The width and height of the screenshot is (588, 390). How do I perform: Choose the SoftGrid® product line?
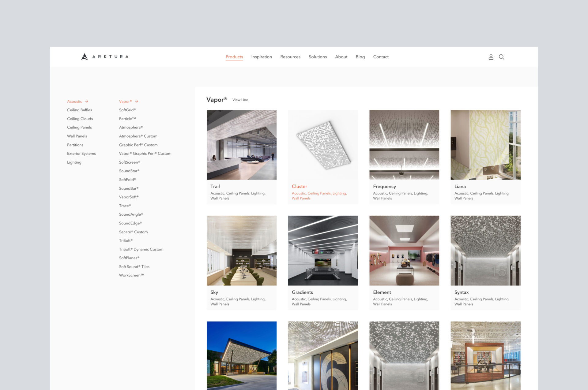coord(127,110)
